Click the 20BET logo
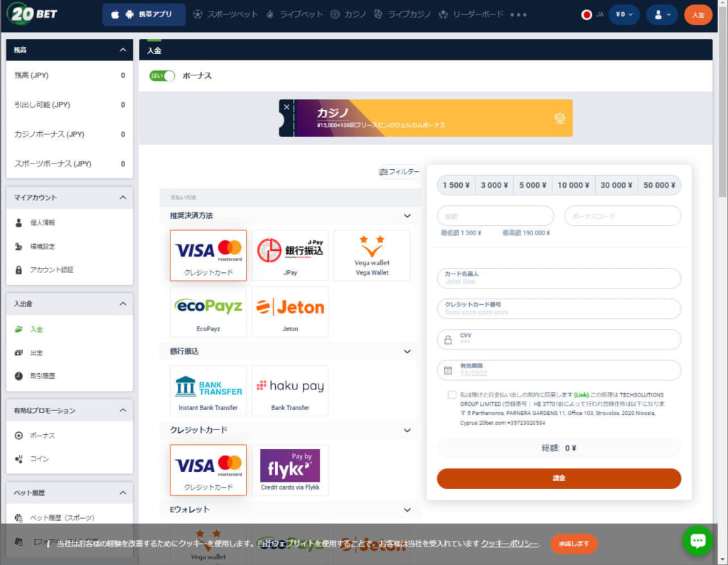728x565 pixels. (33, 14)
